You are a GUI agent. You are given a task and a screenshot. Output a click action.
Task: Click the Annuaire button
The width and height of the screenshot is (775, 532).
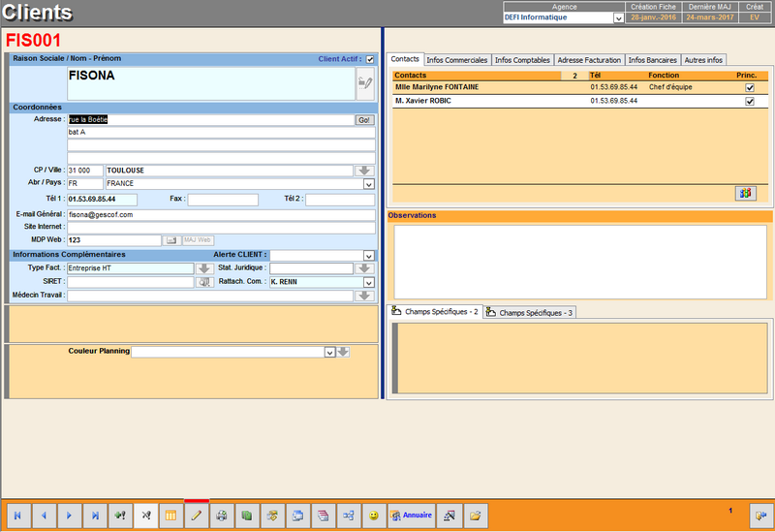[x=411, y=516]
